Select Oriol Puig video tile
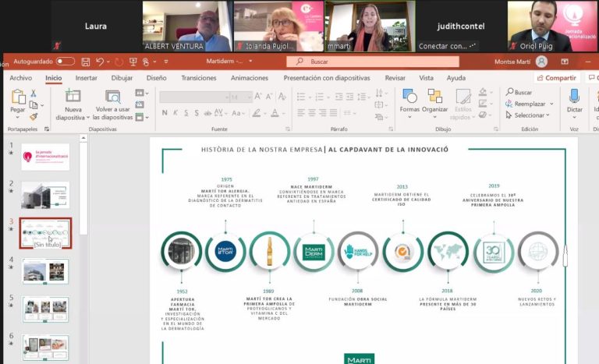Screen dimensions: 599x364 (x=551, y=26)
